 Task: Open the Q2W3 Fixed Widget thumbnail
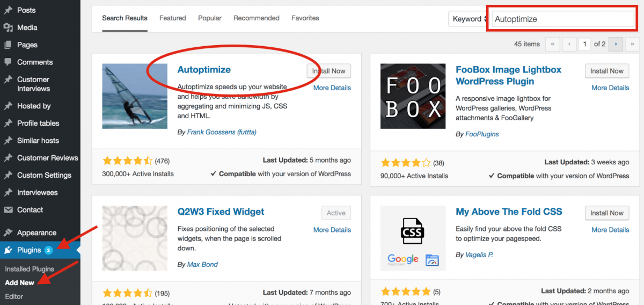pos(135,238)
